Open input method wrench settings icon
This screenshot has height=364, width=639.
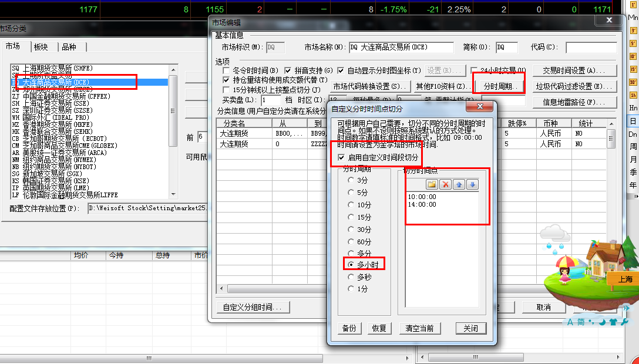pos(624,322)
